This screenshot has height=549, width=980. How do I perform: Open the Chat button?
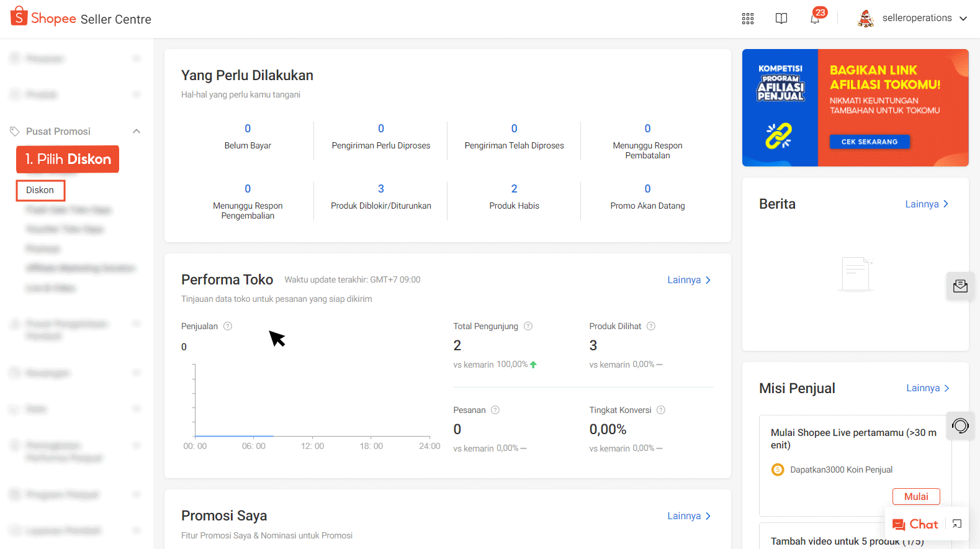pyautogui.click(x=915, y=524)
